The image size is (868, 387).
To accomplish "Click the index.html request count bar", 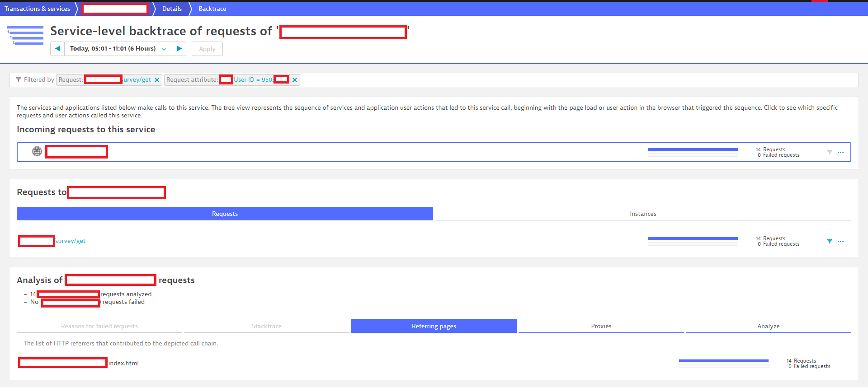I will click(723, 361).
